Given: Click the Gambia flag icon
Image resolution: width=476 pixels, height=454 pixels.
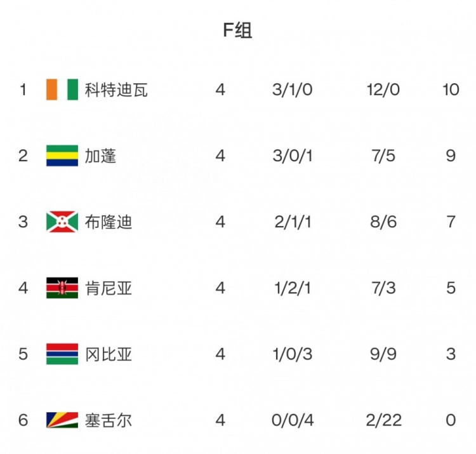Looking at the screenshot, I should click(x=62, y=354).
